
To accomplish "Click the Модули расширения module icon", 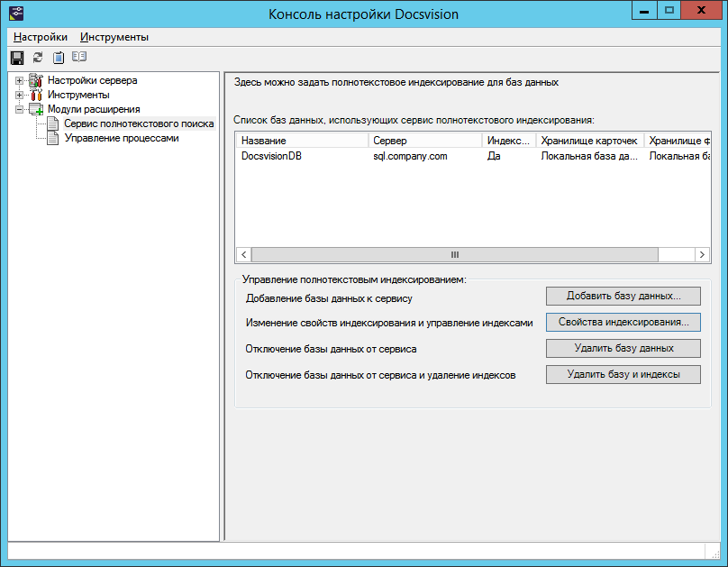I will [36, 109].
